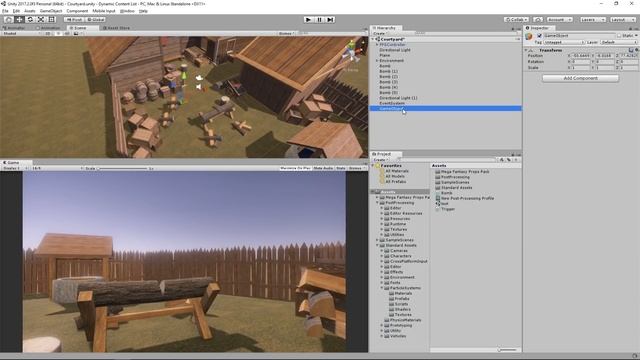Toggle Pivot/Center handle position

[74, 19]
